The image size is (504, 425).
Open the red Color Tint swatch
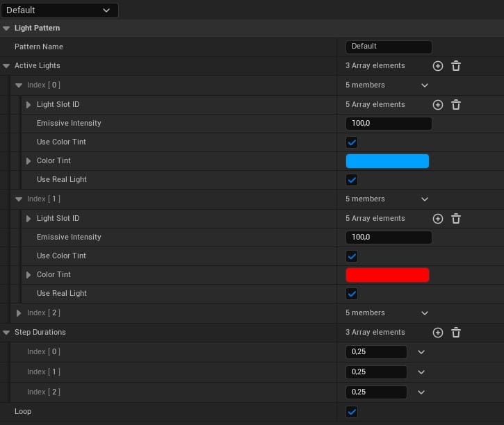[387, 275]
